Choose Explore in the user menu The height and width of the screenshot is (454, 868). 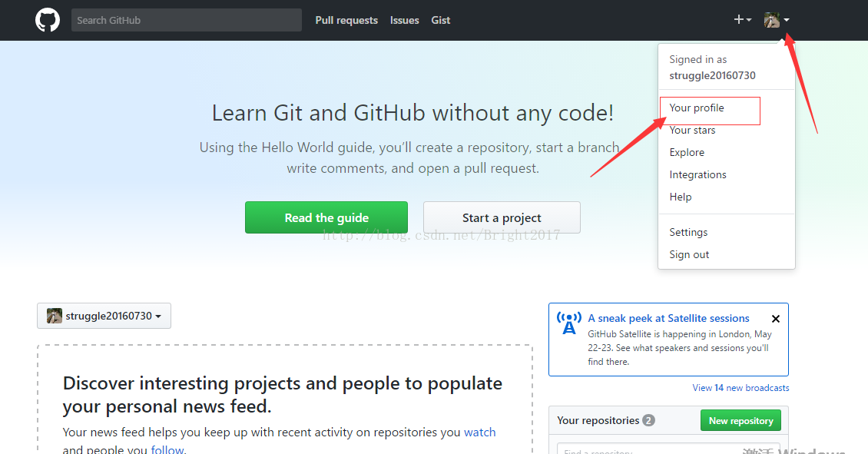pyautogui.click(x=687, y=152)
